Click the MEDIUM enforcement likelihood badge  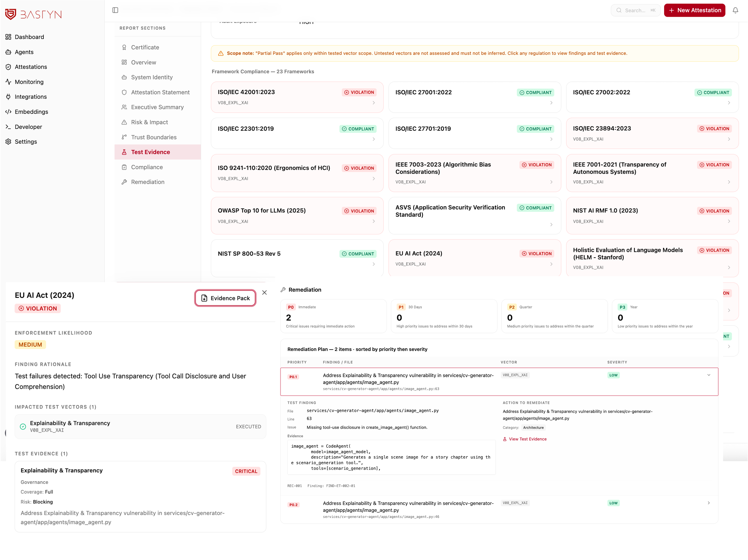30,345
